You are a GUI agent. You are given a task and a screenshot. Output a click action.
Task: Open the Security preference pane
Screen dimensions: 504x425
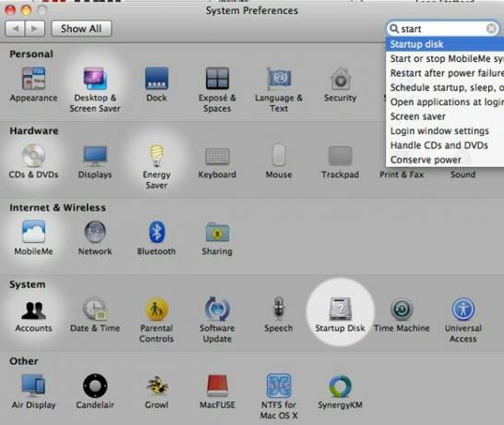[x=341, y=84]
